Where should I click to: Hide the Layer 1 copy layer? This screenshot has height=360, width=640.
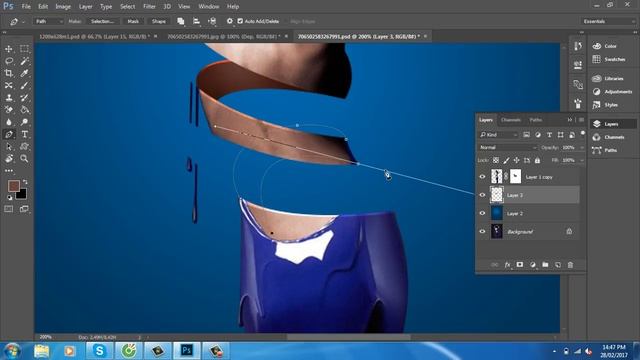point(482,177)
